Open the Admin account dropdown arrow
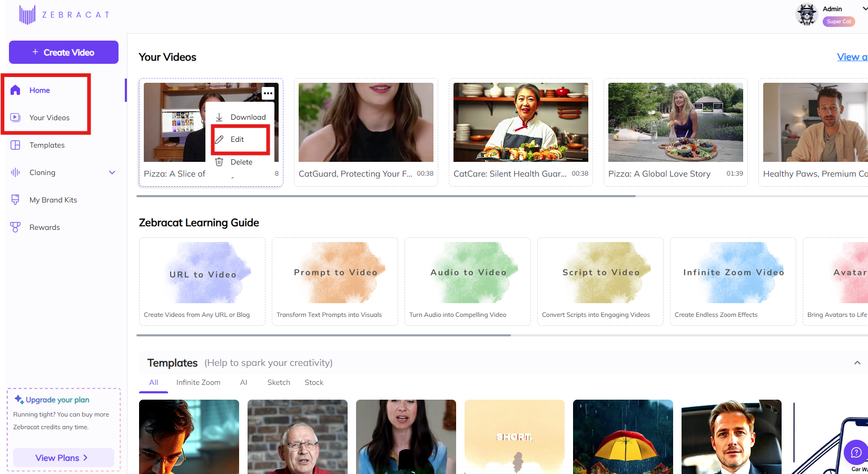This screenshot has height=474, width=868. 865,8
